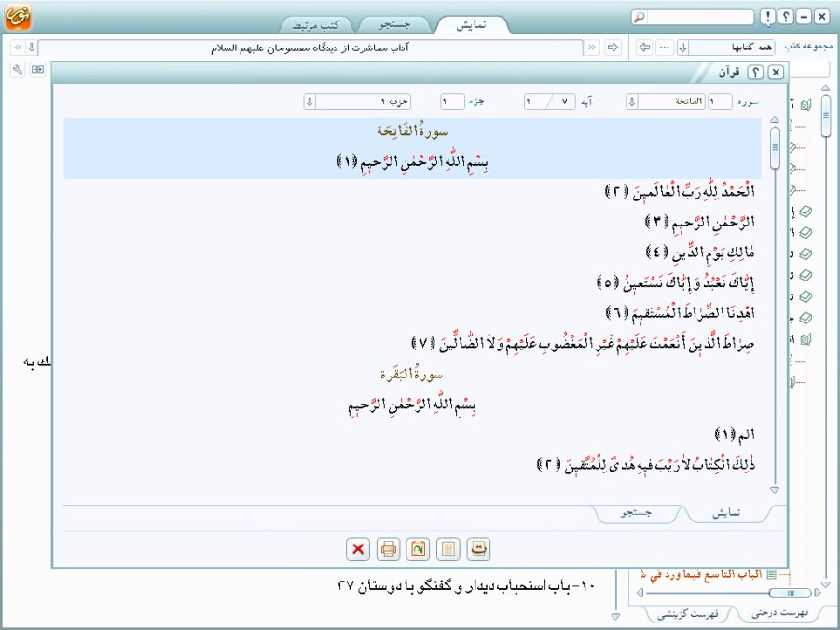
Task: Open the کتب مرتبط tab
Action: 315,24
